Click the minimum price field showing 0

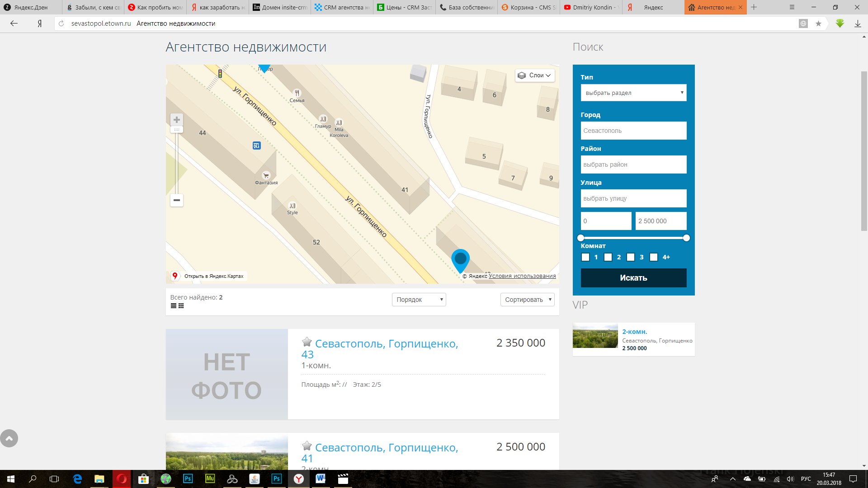[x=606, y=221]
